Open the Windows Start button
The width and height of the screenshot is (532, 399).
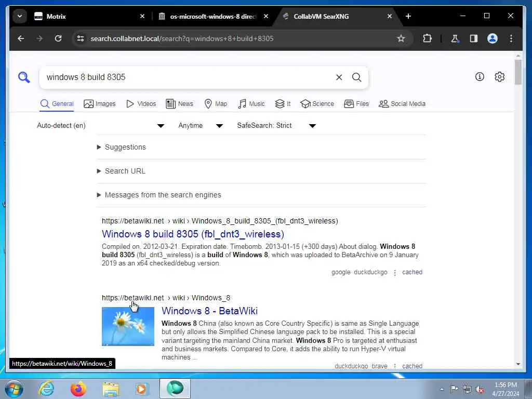pyautogui.click(x=14, y=389)
